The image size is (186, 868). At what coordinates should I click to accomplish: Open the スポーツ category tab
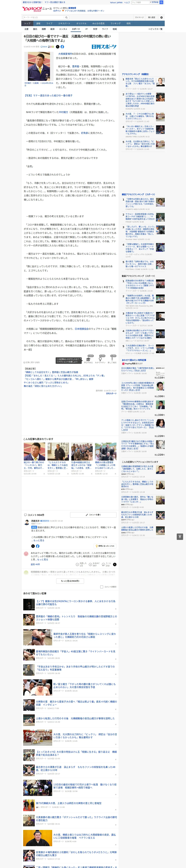[76, 29]
